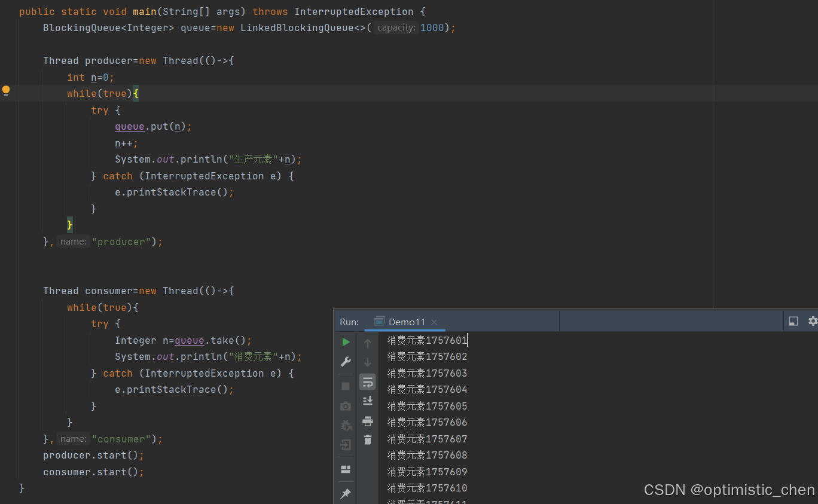
Task: Click the 'main' method name
Action: pyautogui.click(x=144, y=11)
